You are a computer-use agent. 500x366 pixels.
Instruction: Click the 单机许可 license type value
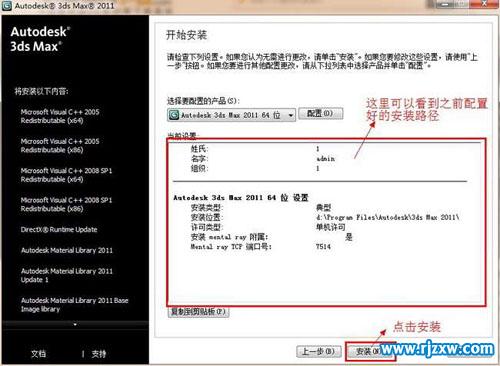[x=330, y=227]
